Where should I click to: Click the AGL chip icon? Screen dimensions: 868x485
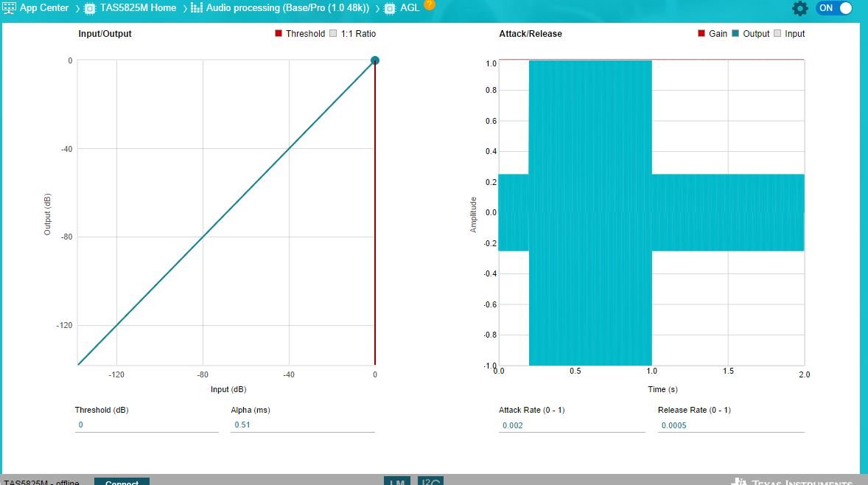pos(391,8)
